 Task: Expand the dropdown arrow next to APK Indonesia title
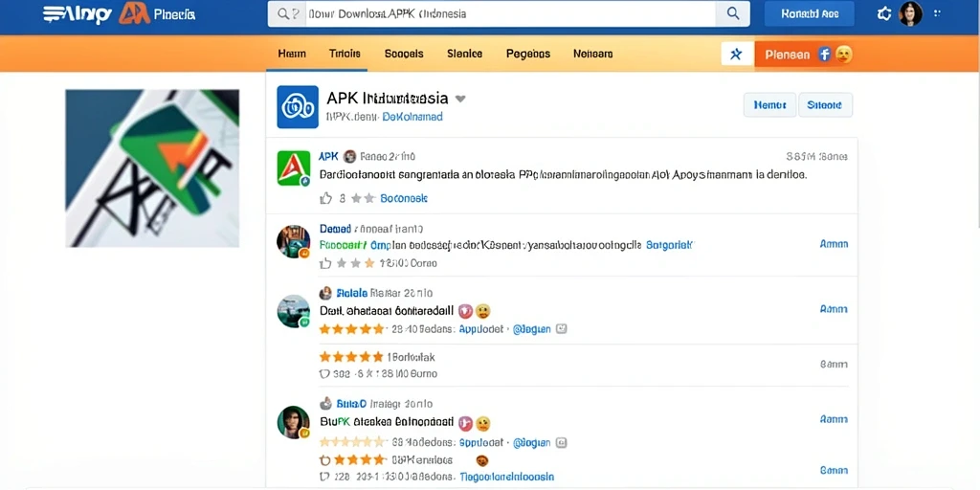coord(460,99)
